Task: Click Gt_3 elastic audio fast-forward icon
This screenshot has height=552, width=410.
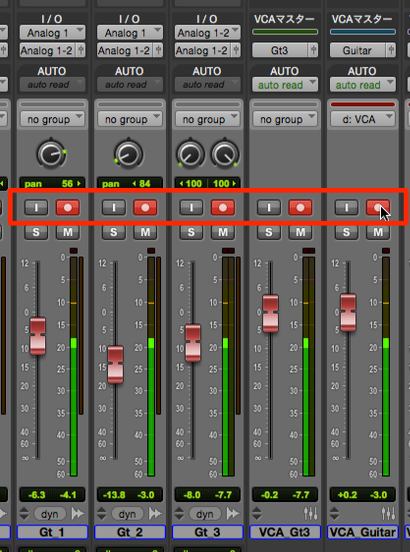Action: (233, 514)
